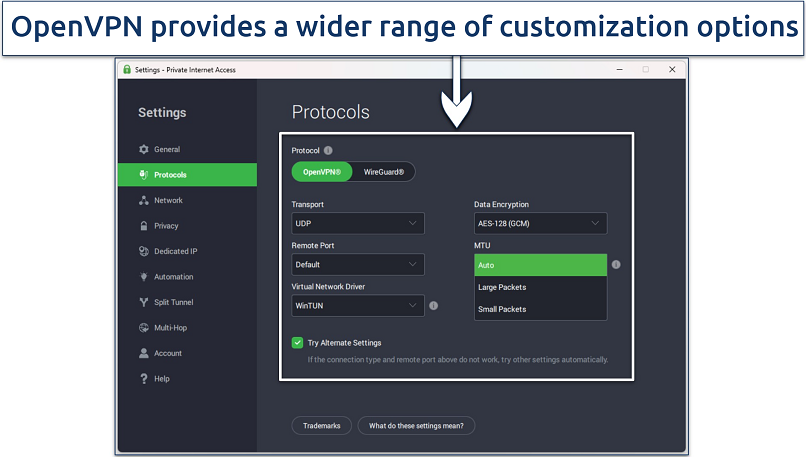Open the Account page
806x457 pixels.
click(188, 353)
